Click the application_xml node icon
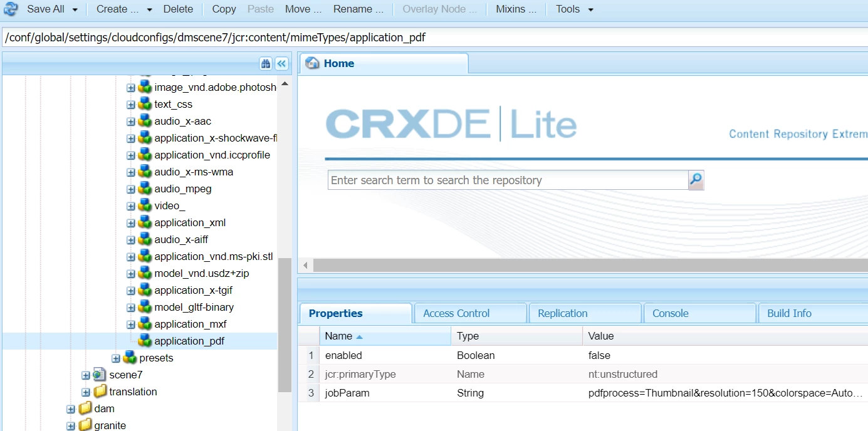868x431 pixels. click(145, 222)
